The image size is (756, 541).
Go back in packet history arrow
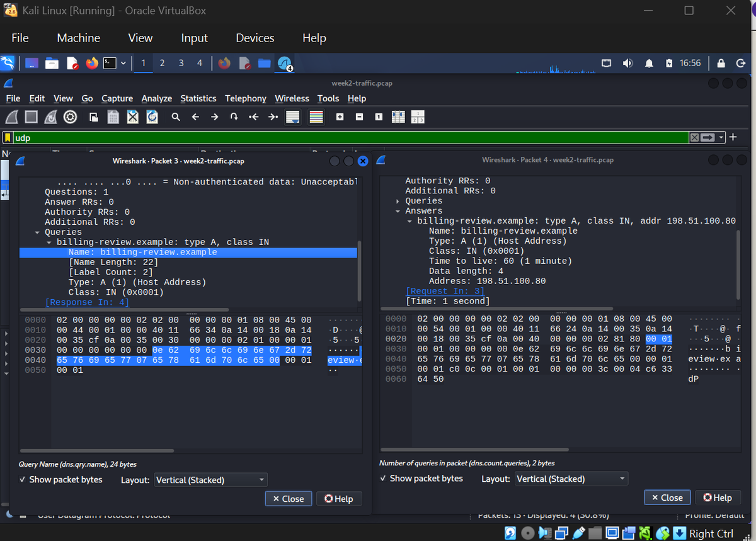195,117
